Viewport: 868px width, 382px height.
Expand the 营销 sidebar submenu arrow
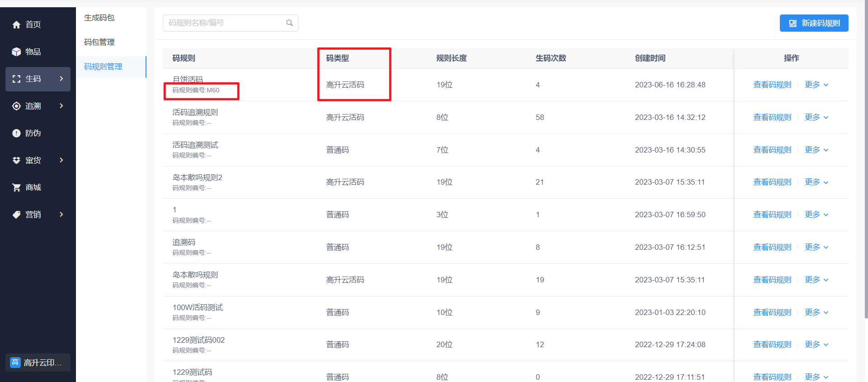tap(61, 215)
